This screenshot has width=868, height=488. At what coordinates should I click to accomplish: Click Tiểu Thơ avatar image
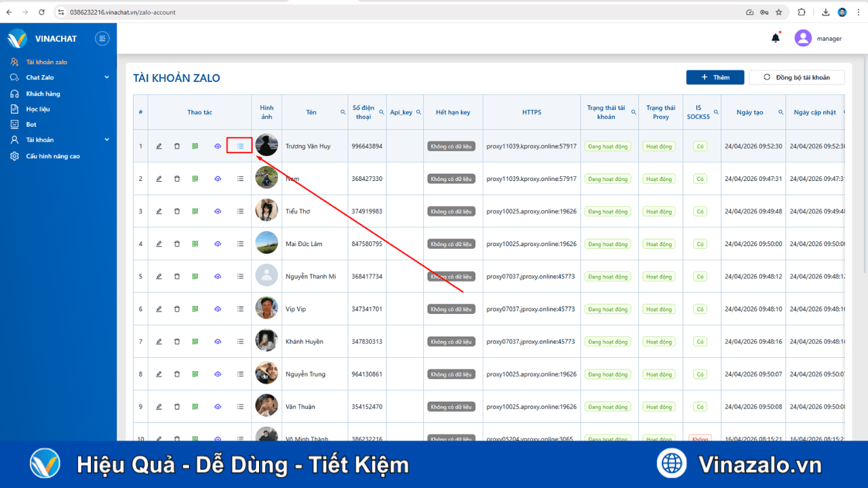pyautogui.click(x=267, y=210)
